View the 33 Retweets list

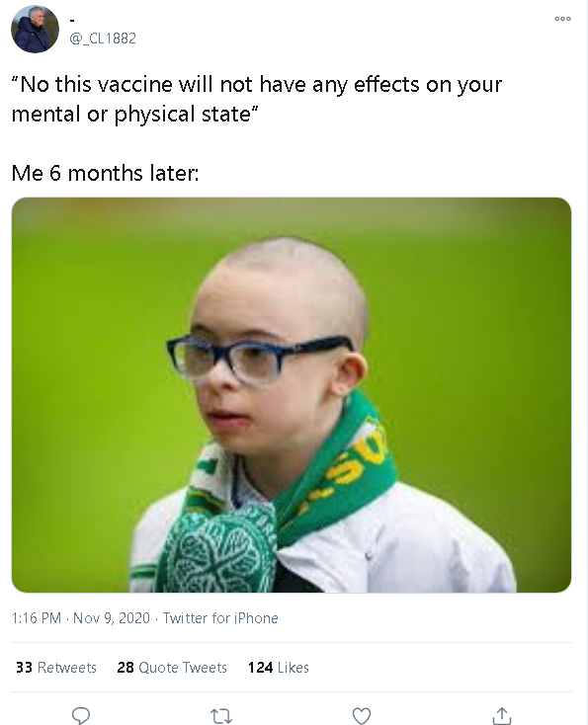click(x=56, y=667)
